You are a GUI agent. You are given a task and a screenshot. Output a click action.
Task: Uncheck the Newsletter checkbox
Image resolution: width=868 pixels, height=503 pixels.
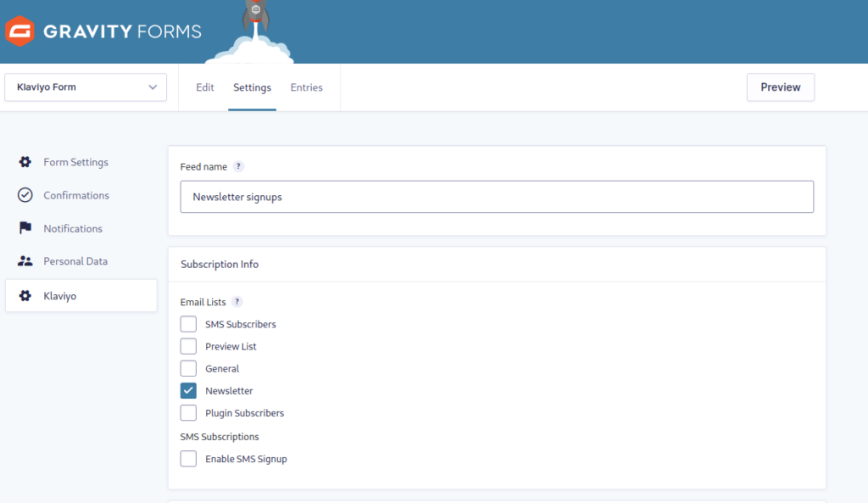tap(188, 390)
